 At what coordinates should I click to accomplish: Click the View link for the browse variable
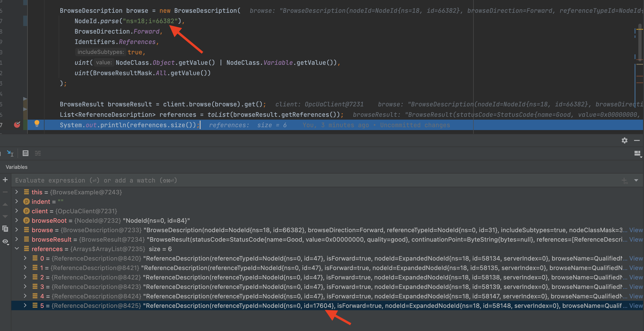click(636, 230)
